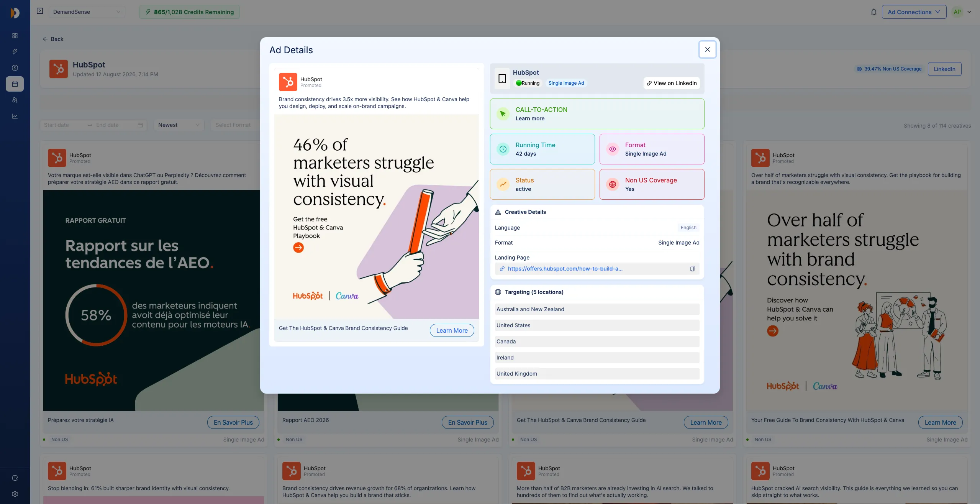
Task: Click the lightning bolt sidebar icon
Action: [x=15, y=52]
